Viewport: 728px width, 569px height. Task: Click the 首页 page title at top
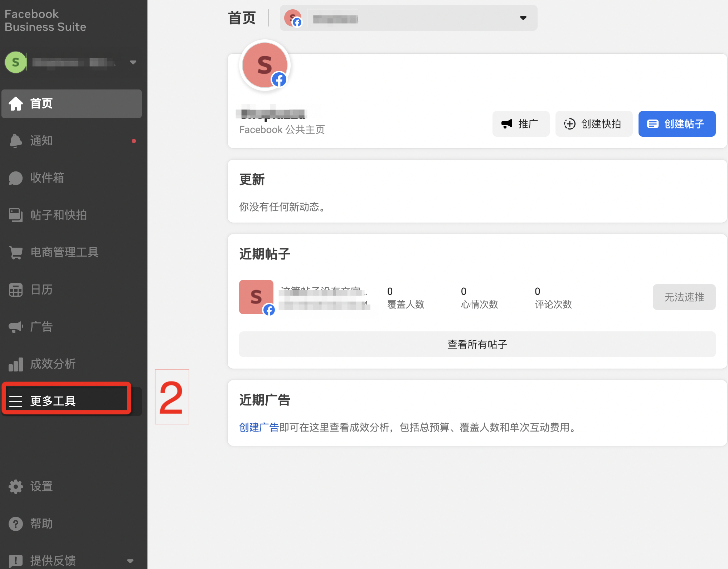[x=242, y=18]
